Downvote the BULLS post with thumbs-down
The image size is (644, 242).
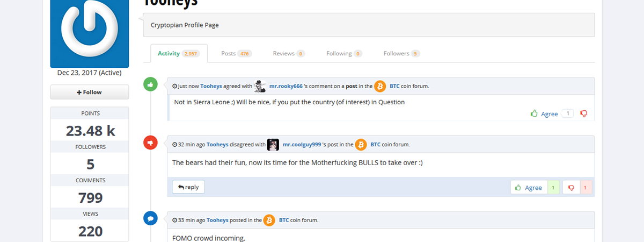pos(572,187)
